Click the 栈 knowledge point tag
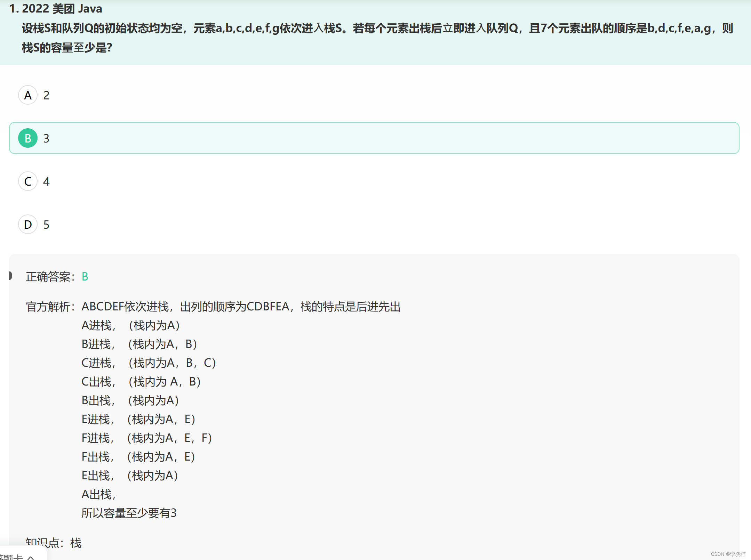The width and height of the screenshot is (751, 560). pyautogui.click(x=75, y=543)
